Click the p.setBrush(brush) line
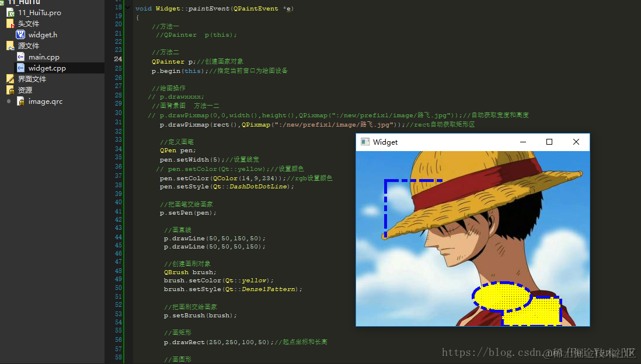The width and height of the screenshot is (641, 364). tap(200, 316)
